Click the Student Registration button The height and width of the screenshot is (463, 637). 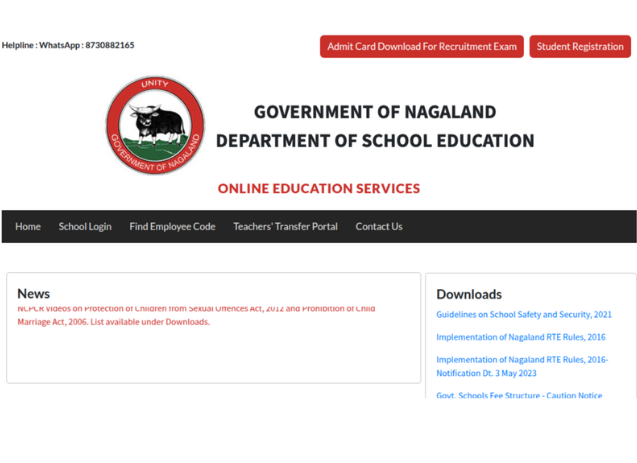click(580, 46)
